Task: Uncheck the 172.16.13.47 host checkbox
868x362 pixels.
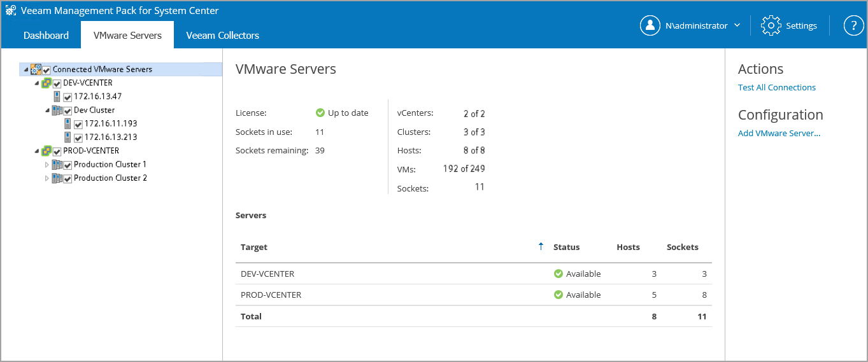Action: click(x=68, y=97)
